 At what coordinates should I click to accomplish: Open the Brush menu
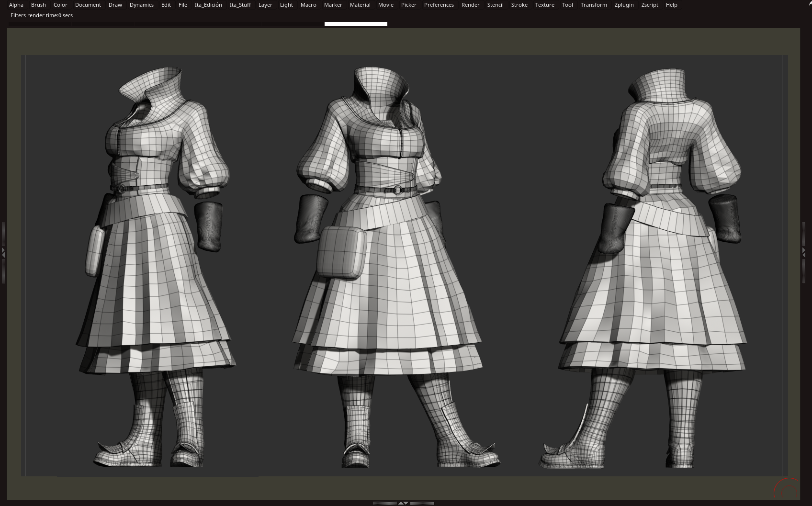click(x=38, y=5)
